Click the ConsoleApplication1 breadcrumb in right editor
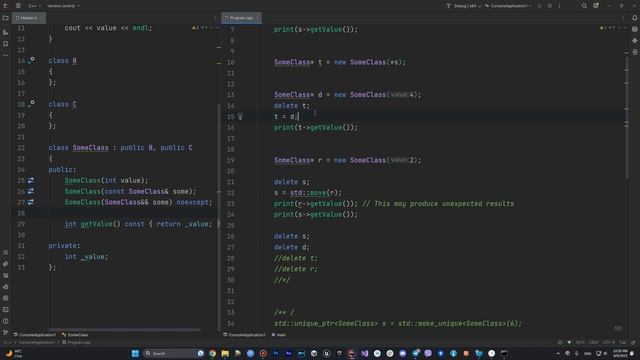Viewport: 640px width, 360px height. pyautogui.click(x=244, y=335)
